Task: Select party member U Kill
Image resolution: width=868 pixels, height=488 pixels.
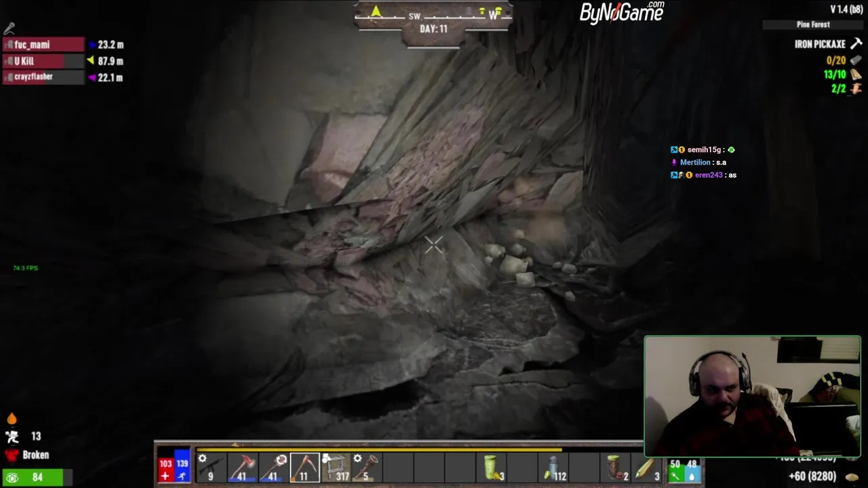Action: 43,61
